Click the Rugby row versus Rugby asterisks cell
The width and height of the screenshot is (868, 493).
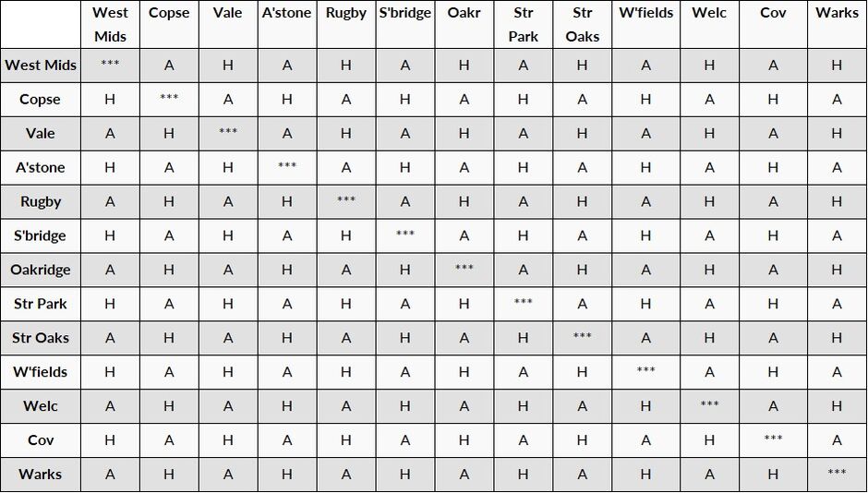(346, 199)
